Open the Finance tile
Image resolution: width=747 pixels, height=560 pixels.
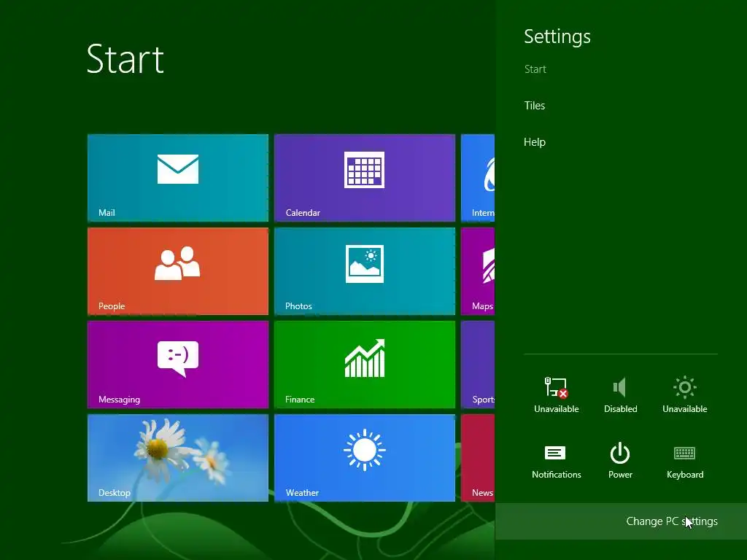tap(365, 365)
